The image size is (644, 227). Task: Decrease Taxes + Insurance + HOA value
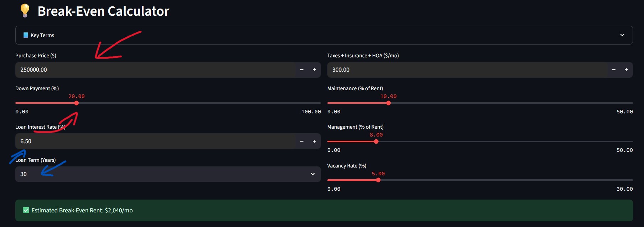pyautogui.click(x=614, y=70)
